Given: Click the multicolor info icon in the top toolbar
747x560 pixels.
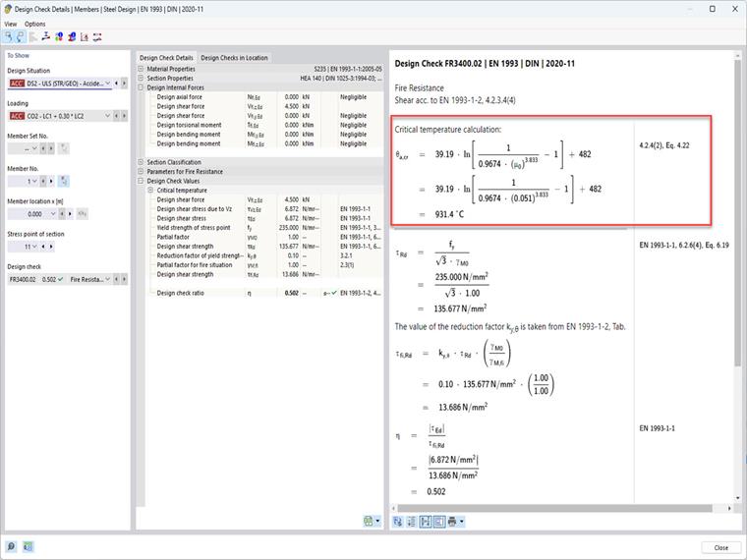Looking at the screenshot, I should point(59,36).
